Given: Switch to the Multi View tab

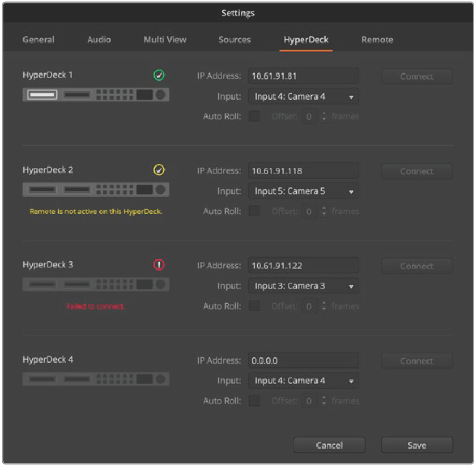Looking at the screenshot, I should (x=164, y=40).
